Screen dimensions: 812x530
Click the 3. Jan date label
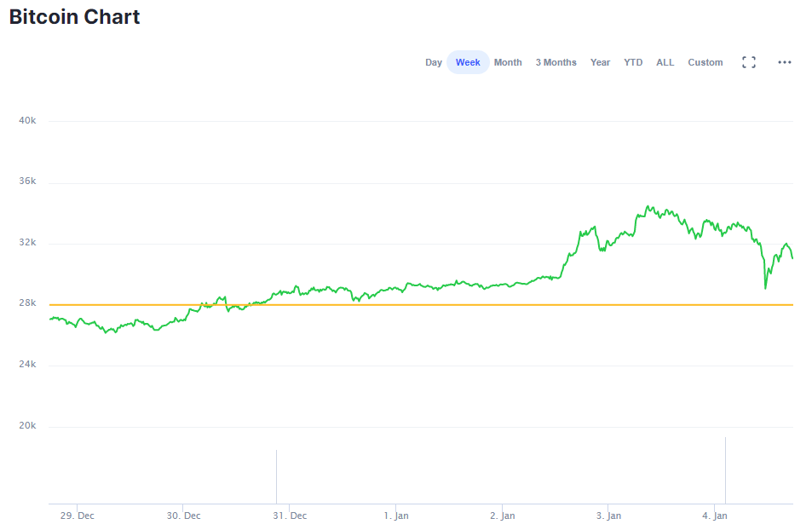(608, 516)
